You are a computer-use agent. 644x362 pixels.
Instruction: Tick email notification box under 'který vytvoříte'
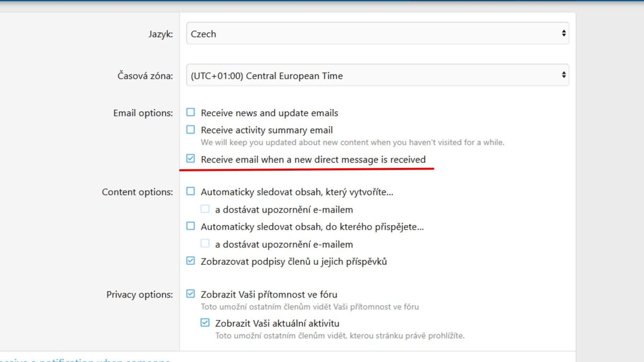click(205, 209)
